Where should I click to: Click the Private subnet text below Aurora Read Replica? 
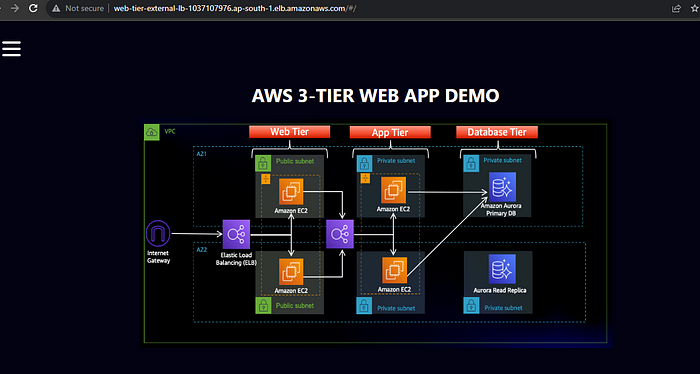point(503,308)
